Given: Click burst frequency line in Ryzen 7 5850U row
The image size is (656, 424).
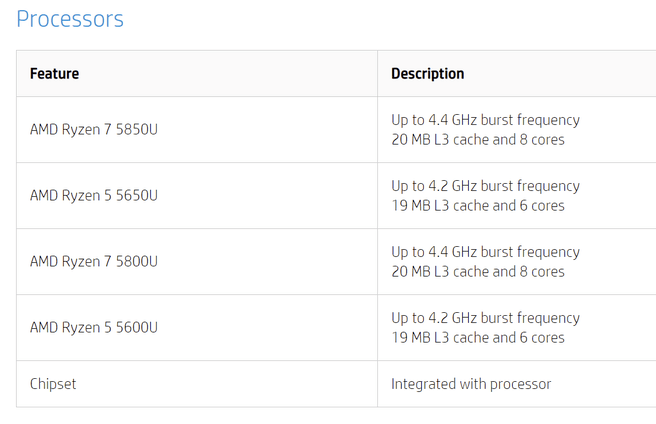Looking at the screenshot, I should (485, 120).
